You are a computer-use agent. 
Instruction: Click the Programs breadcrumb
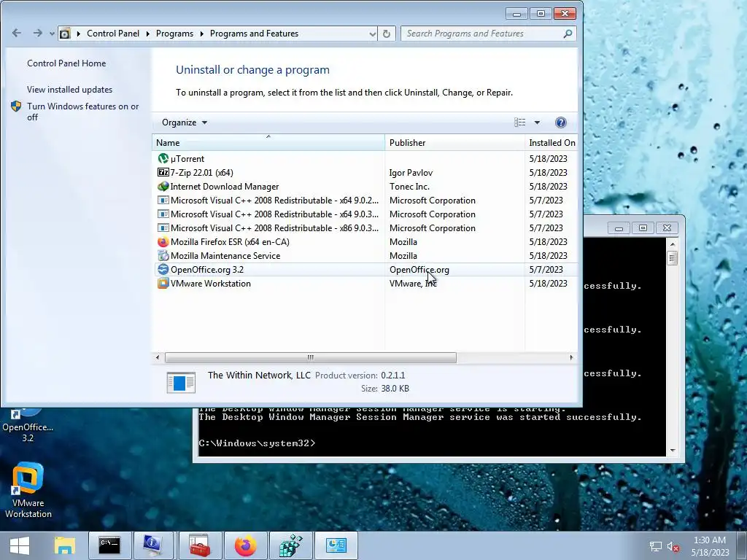[x=174, y=34]
